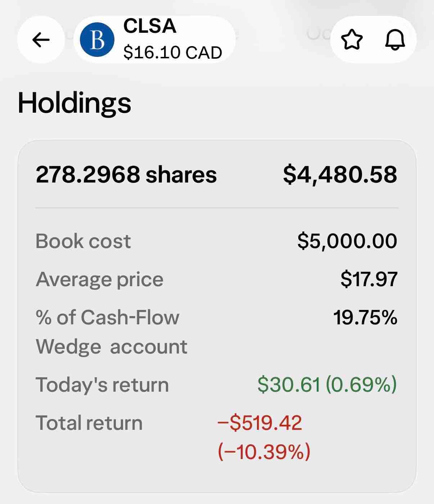
Task: Open the CLSA ticker header pill
Action: pos(154,40)
